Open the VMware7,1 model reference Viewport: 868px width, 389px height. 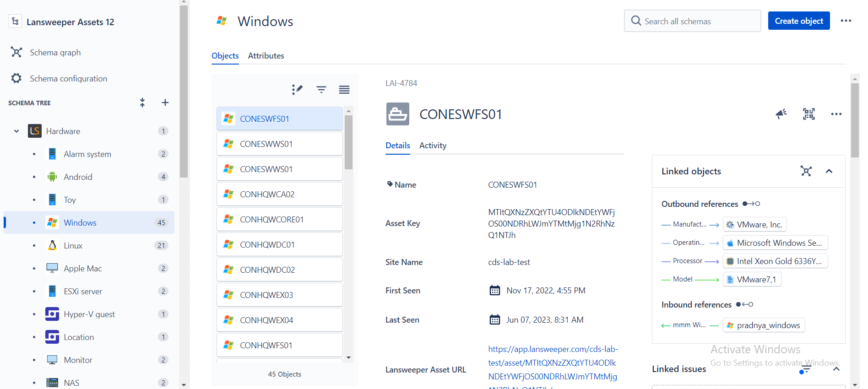[752, 280]
